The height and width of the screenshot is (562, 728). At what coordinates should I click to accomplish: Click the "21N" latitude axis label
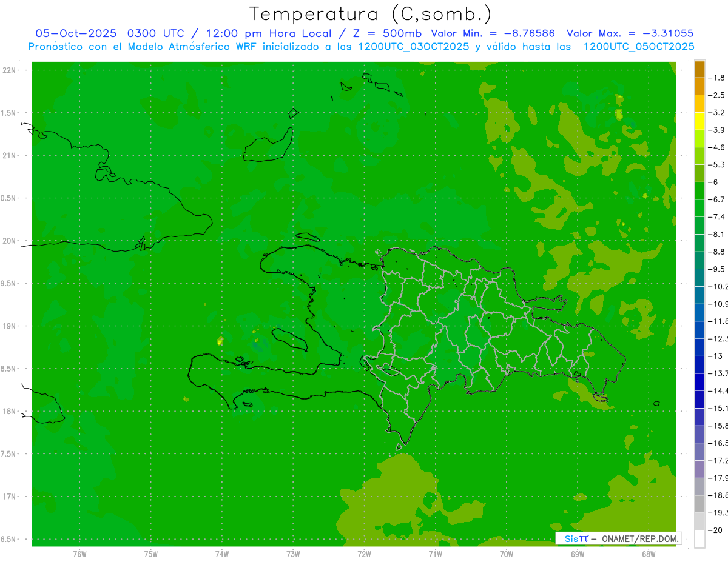[10, 156]
